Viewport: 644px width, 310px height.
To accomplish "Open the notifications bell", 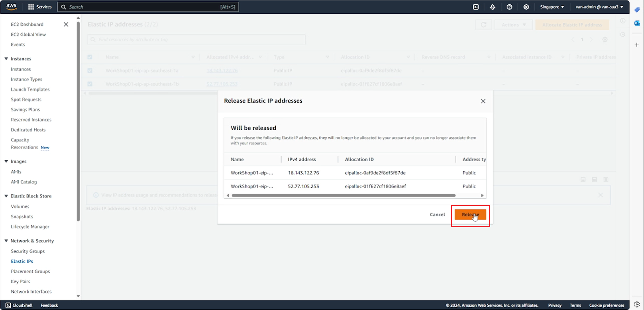I will pyautogui.click(x=493, y=7).
